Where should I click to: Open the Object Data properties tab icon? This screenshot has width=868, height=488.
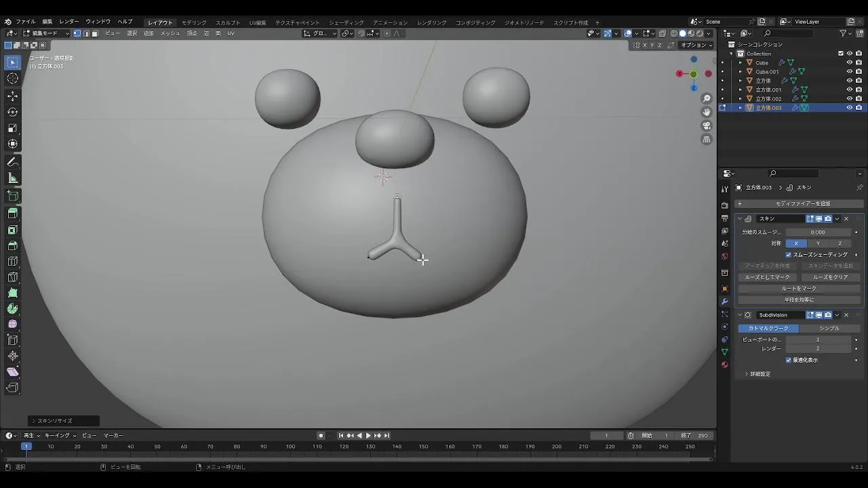725,352
